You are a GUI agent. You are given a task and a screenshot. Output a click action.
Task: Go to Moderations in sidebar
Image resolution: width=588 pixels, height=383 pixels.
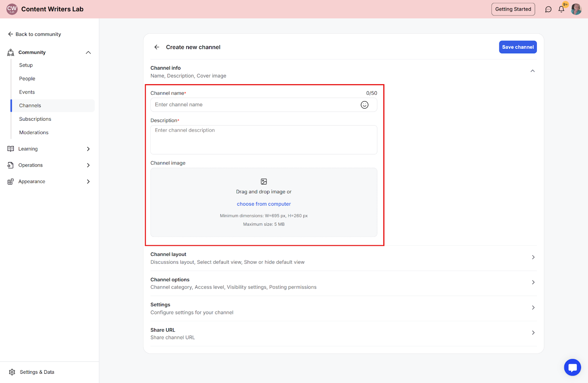(34, 132)
